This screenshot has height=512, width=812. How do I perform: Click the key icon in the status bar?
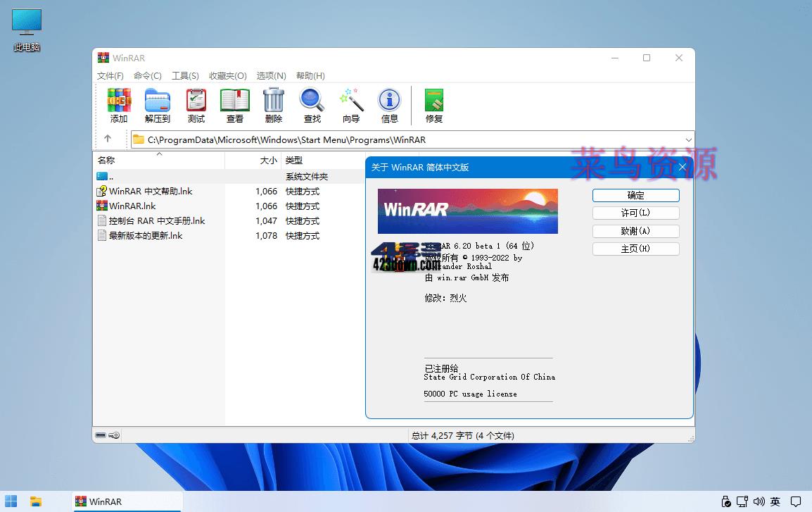point(113,435)
